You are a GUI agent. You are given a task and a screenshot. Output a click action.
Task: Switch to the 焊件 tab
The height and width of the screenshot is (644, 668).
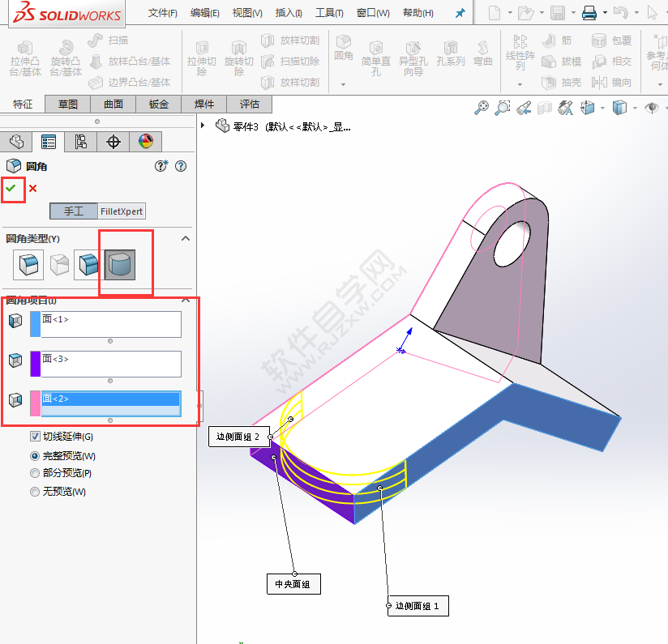(x=204, y=104)
